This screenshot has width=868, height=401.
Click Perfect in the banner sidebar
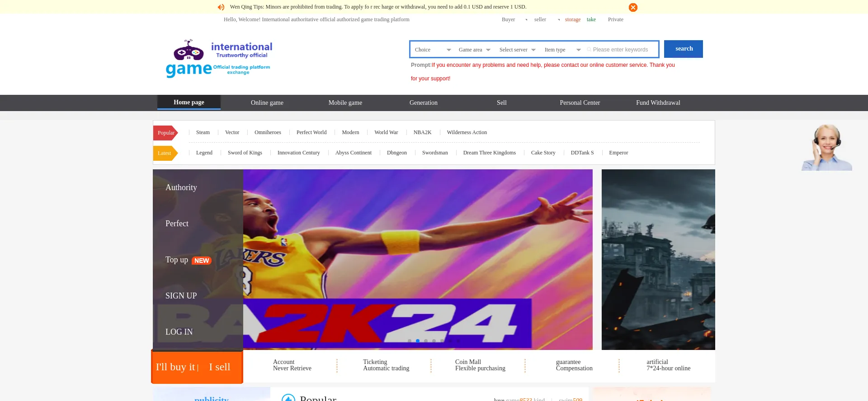click(x=177, y=224)
